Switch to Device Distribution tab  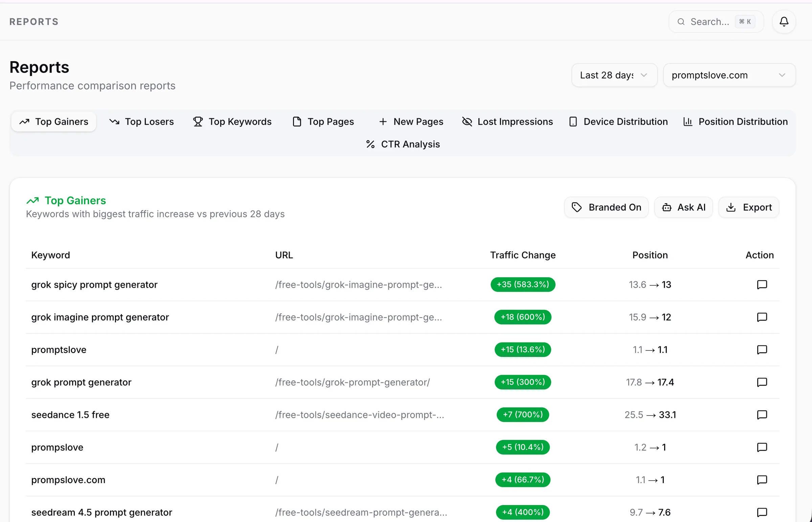tap(618, 121)
